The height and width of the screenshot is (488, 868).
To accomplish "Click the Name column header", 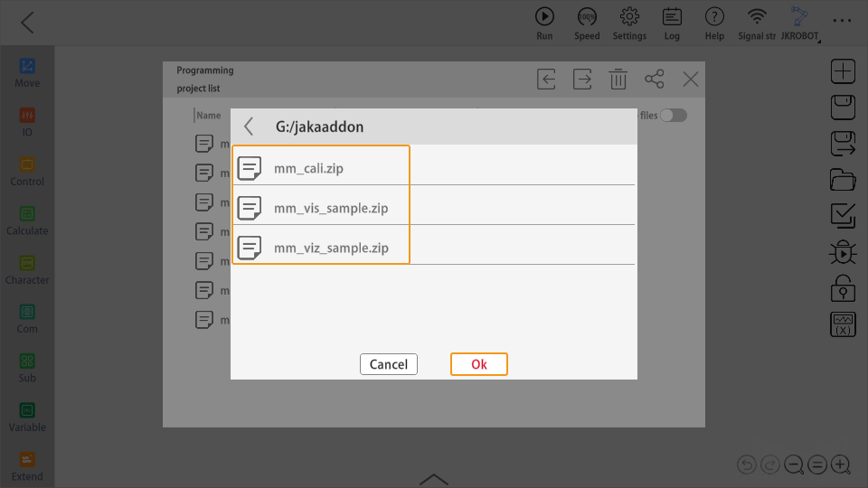I will click(209, 116).
